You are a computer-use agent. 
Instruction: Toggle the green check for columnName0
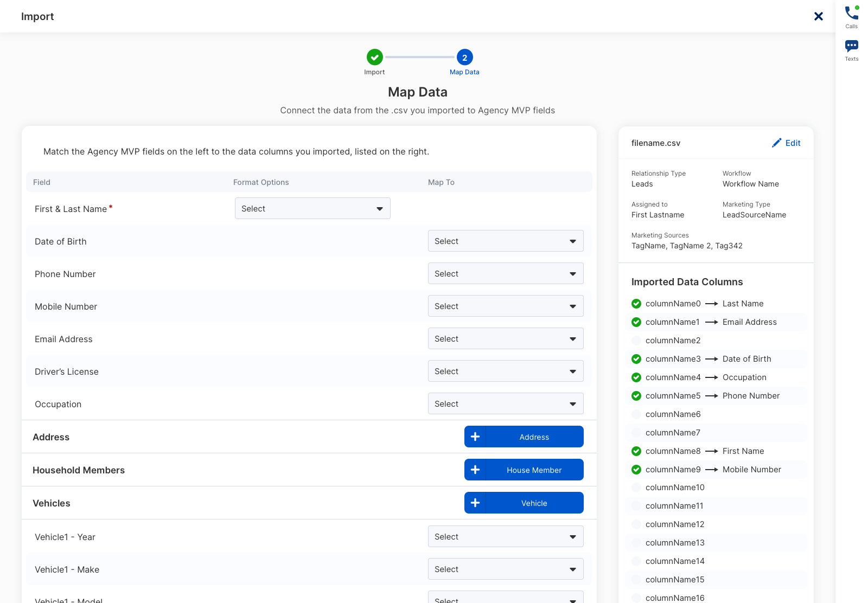pyautogui.click(x=636, y=304)
